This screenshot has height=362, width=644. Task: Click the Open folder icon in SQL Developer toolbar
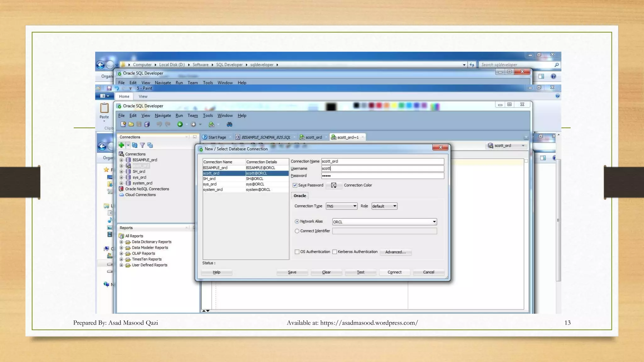click(x=131, y=124)
